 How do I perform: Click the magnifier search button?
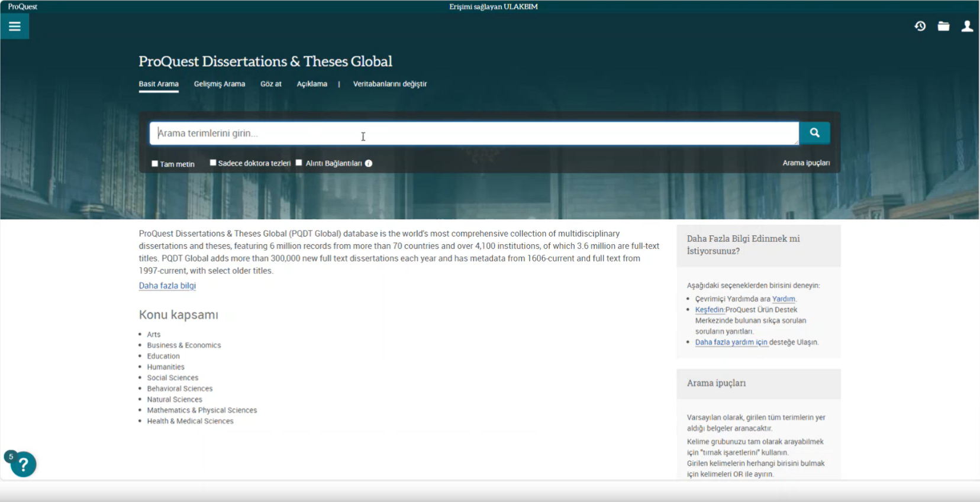click(814, 133)
